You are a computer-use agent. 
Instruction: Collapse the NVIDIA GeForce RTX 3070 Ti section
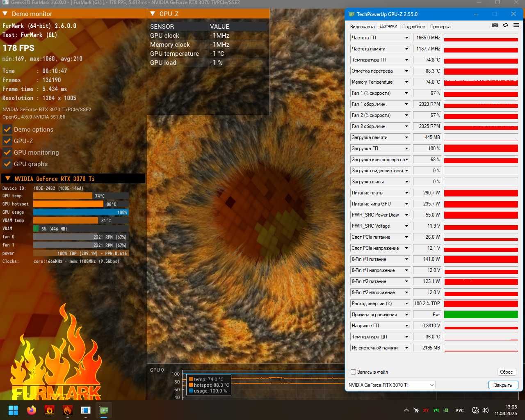point(8,178)
